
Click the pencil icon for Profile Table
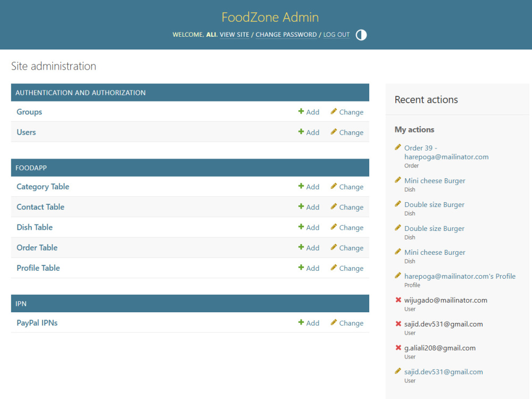click(x=334, y=268)
